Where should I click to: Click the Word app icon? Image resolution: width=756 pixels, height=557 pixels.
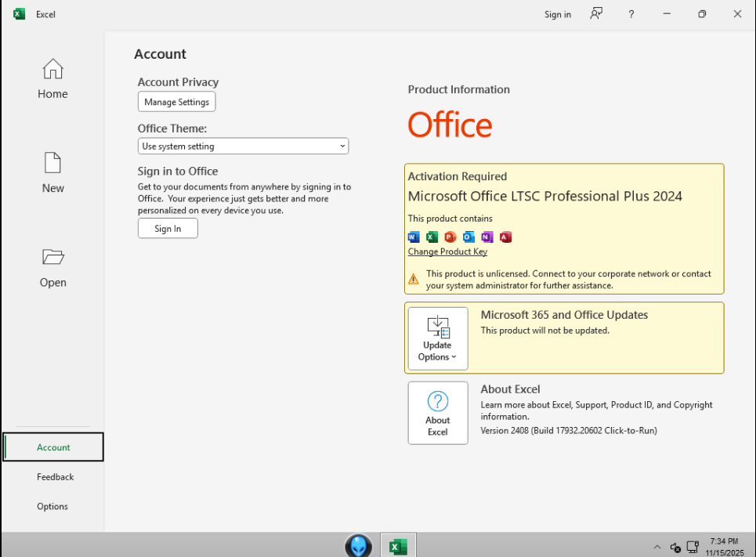click(414, 237)
